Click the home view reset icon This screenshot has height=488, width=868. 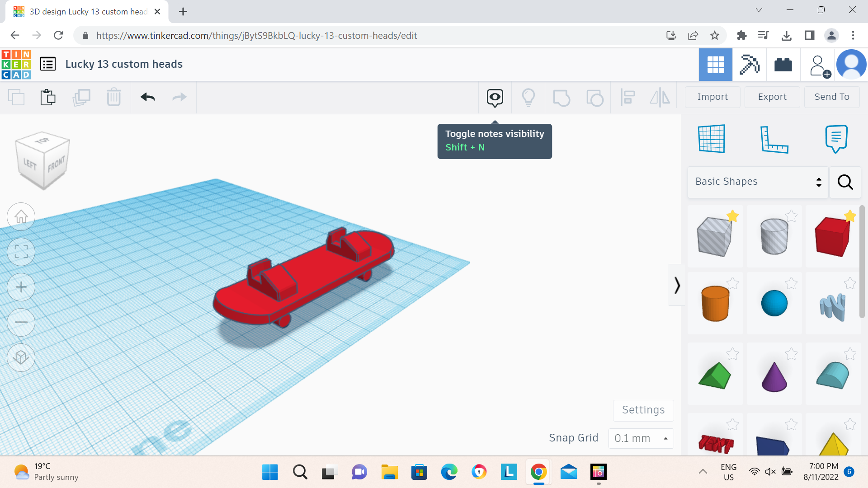pyautogui.click(x=21, y=216)
